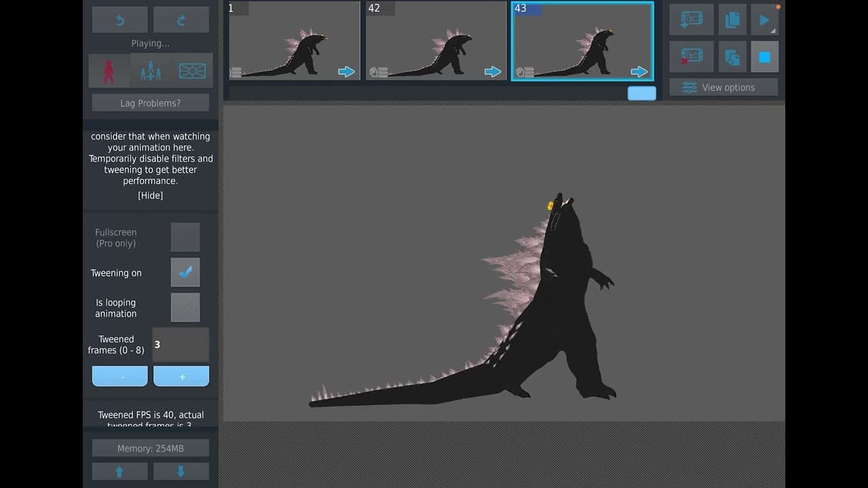
Task: Click the "Tweened FPS is 40, actual" text
Action: point(151,415)
